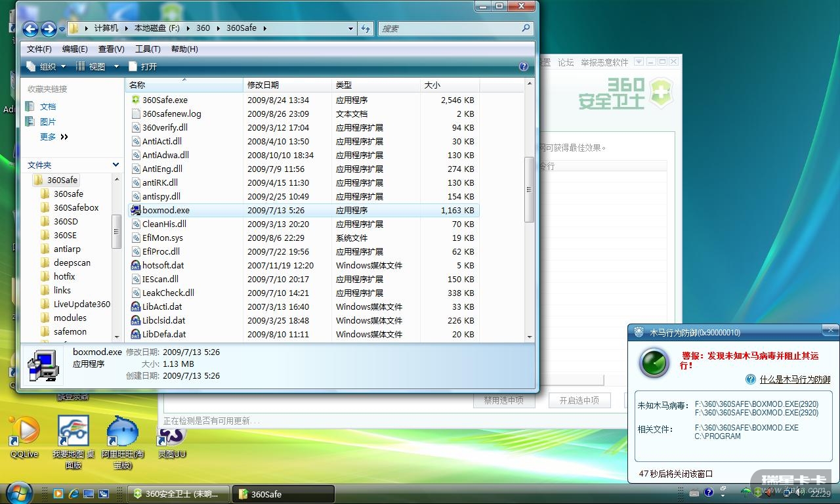840x504 pixels.
Task: Click the magnifier icon in the search box
Action: pos(526,28)
